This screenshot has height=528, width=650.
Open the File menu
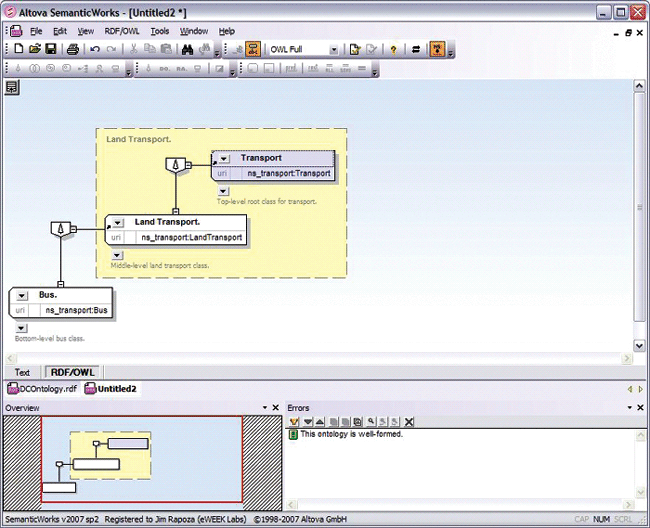[36, 31]
